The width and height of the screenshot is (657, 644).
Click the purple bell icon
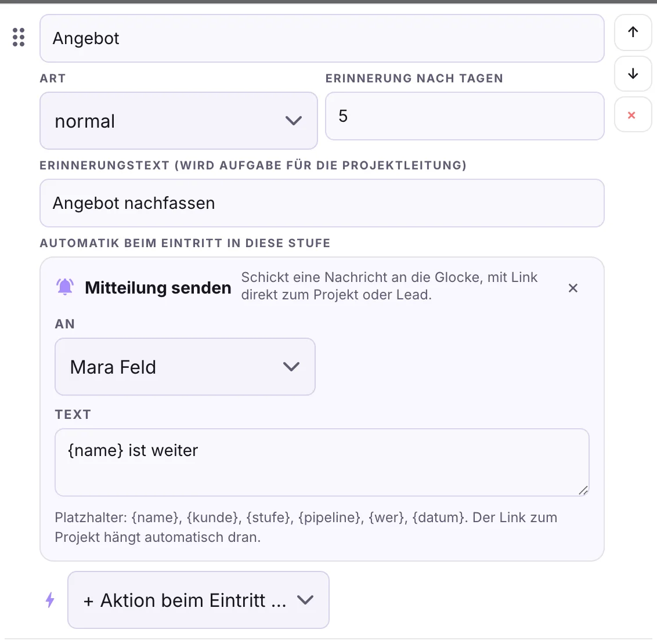tap(65, 287)
